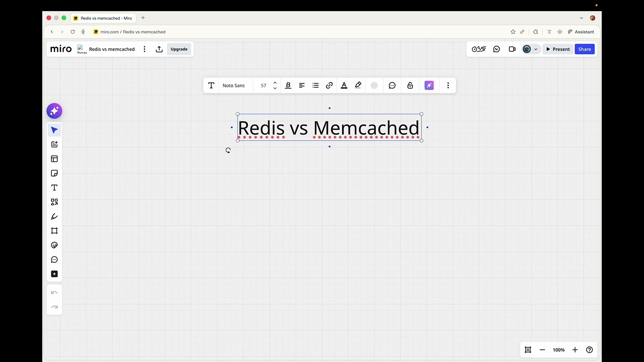The width and height of the screenshot is (644, 362).
Task: Zoom in with the plus button
Action: (575, 350)
